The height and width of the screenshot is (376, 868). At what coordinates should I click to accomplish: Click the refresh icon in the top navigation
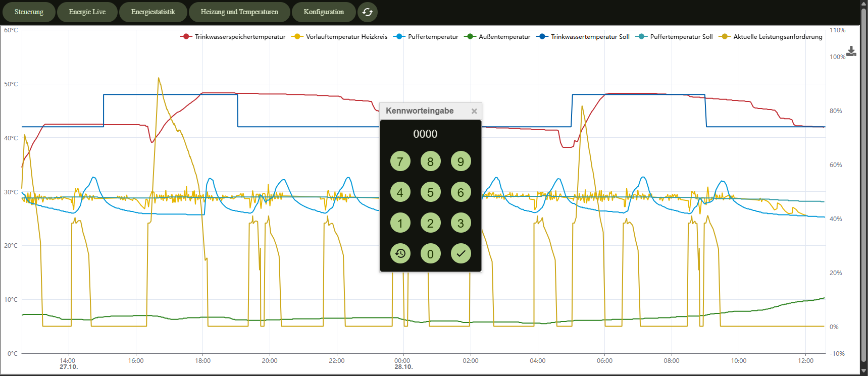368,12
